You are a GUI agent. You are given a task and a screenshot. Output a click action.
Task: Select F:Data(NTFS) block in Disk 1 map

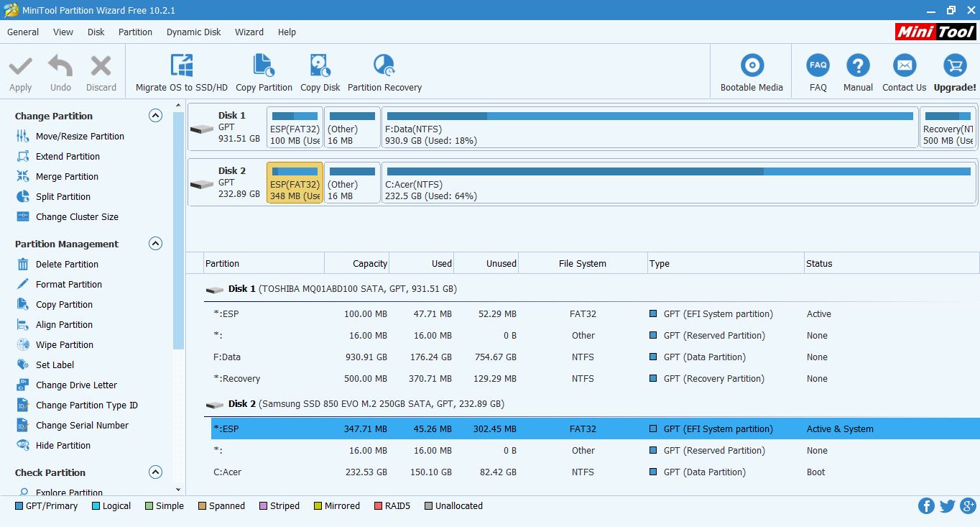click(650, 128)
